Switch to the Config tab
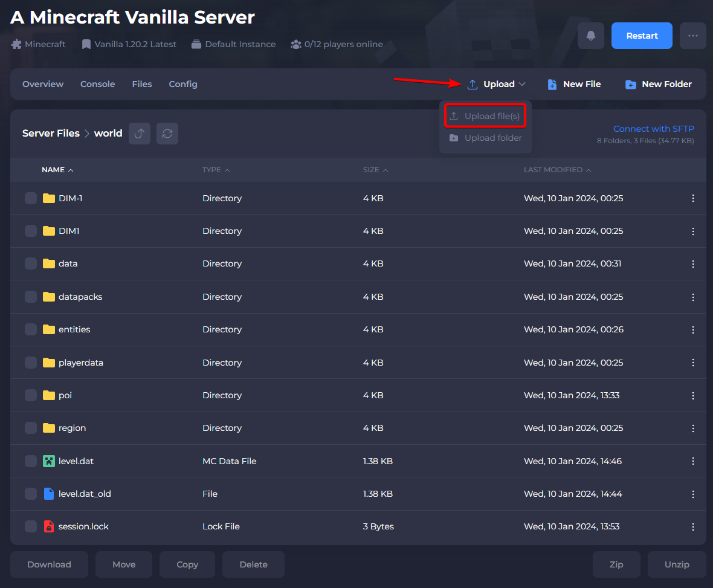Screen dimensions: 713x588 183,84
